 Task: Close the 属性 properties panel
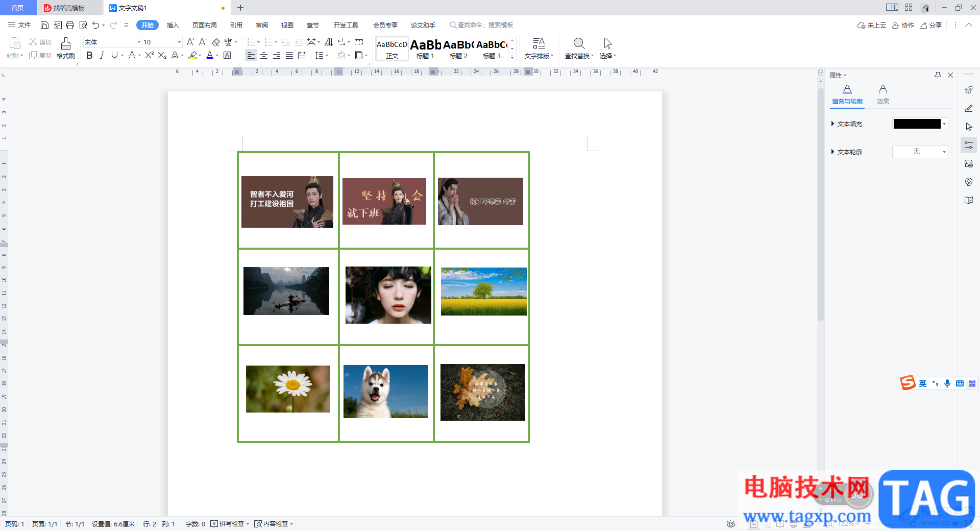coord(950,75)
